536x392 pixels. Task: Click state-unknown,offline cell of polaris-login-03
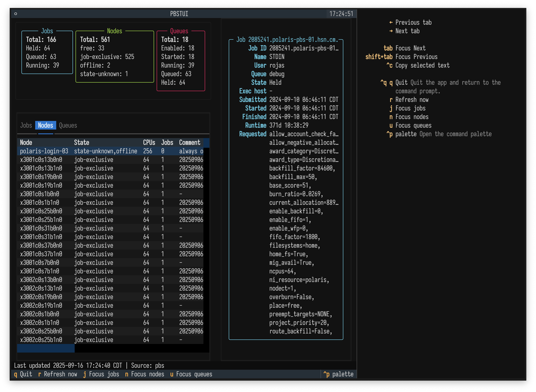tap(106, 151)
